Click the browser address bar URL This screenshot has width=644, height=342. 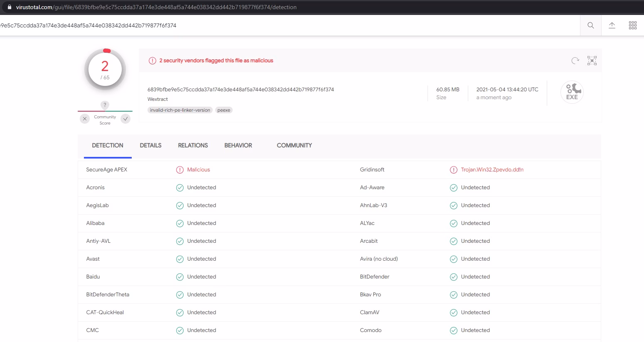pos(156,7)
